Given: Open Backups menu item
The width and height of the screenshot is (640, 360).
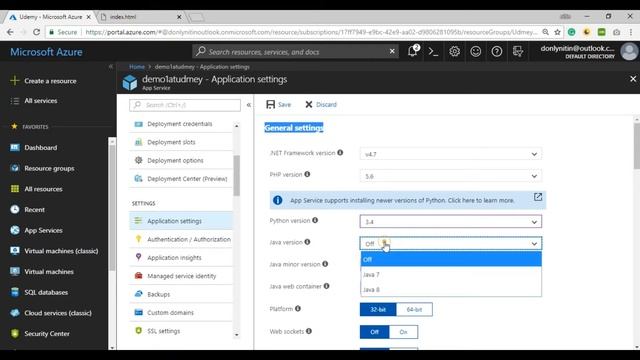Looking at the screenshot, I should 181,294.
